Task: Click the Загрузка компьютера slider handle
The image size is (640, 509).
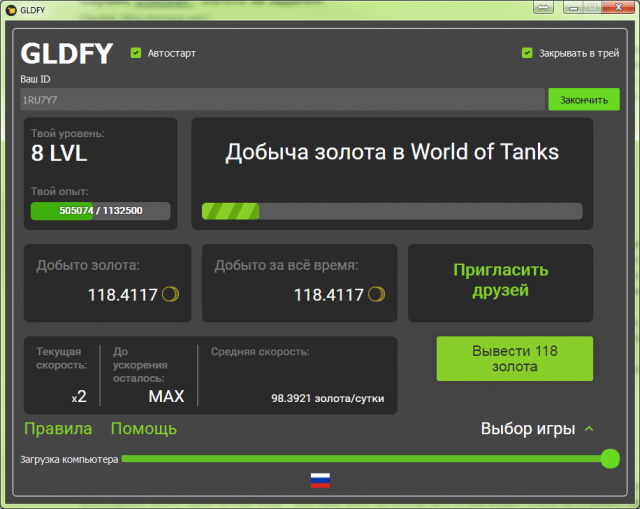Action: tap(610, 459)
